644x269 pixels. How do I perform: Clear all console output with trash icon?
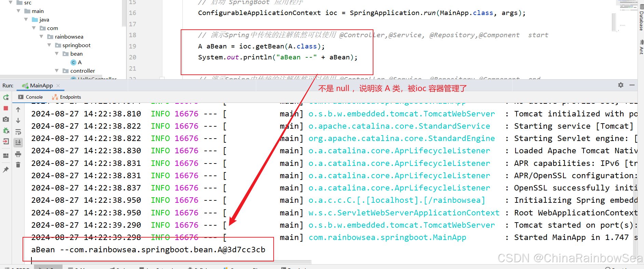18,165
